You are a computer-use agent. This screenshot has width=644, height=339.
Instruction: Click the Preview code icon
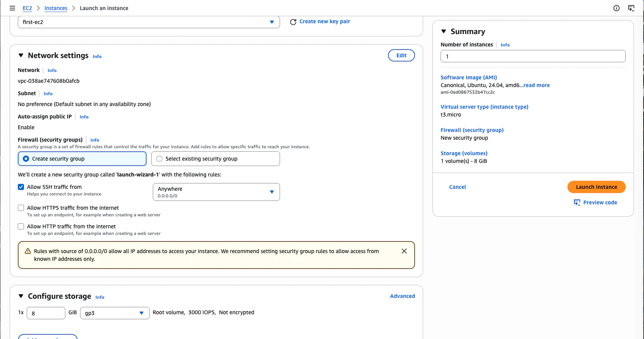(577, 202)
